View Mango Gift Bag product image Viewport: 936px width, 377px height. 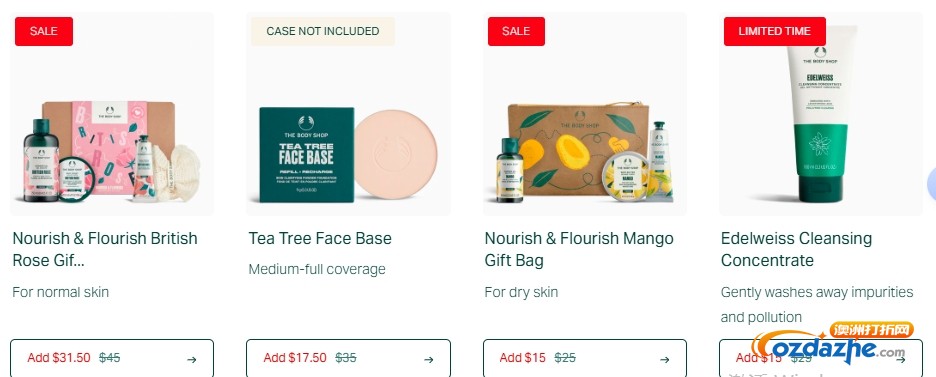pos(584,114)
